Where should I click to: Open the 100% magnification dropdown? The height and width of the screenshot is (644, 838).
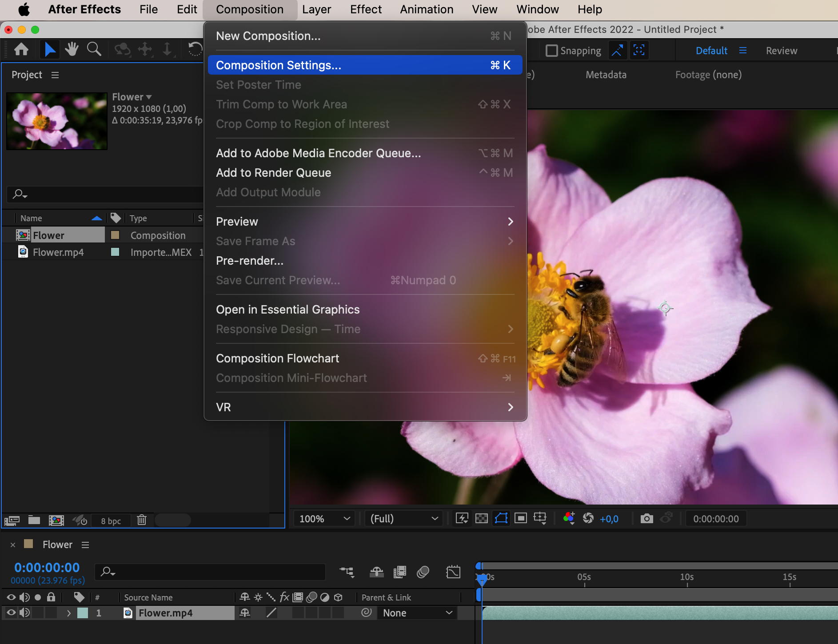click(324, 518)
